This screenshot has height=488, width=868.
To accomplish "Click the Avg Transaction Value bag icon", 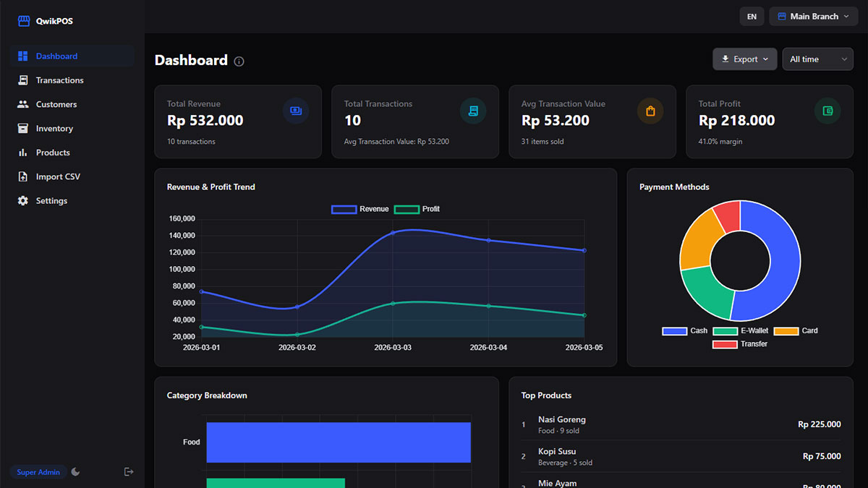I will click(x=650, y=111).
